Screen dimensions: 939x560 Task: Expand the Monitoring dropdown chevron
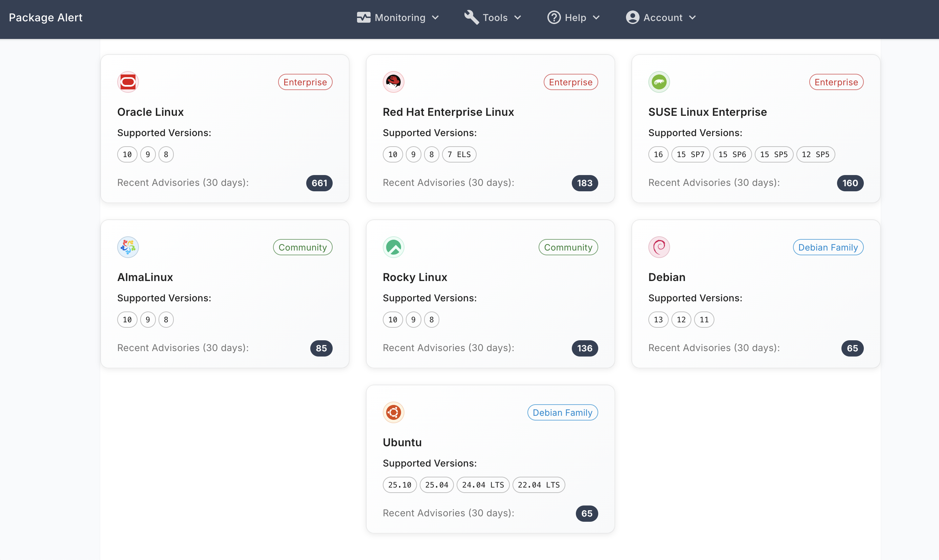[435, 18]
